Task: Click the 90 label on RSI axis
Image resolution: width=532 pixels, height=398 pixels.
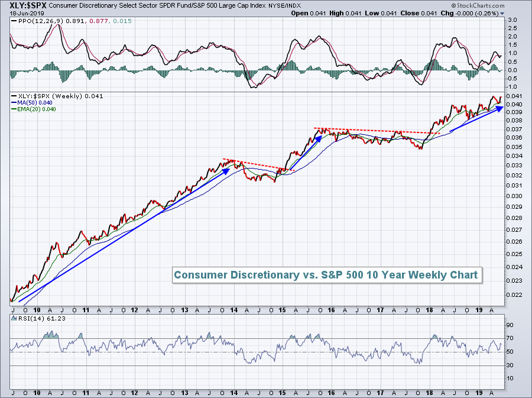Action: (510, 325)
